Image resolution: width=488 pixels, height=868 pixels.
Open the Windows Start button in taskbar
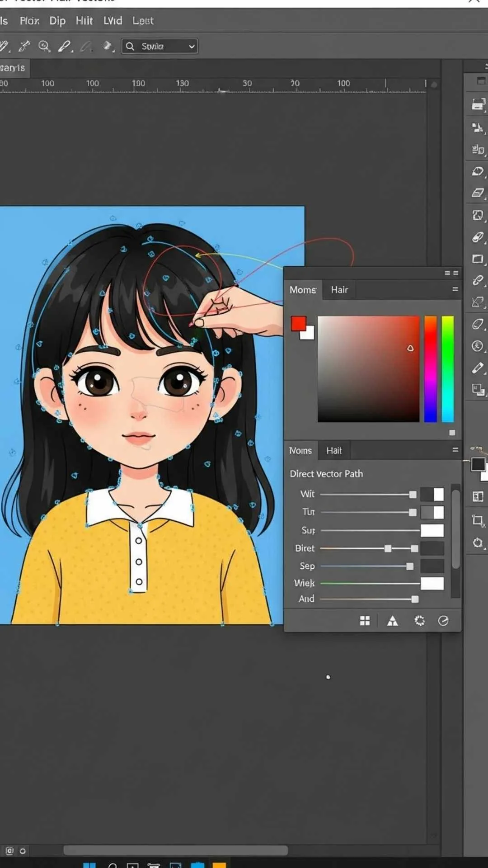(89, 865)
